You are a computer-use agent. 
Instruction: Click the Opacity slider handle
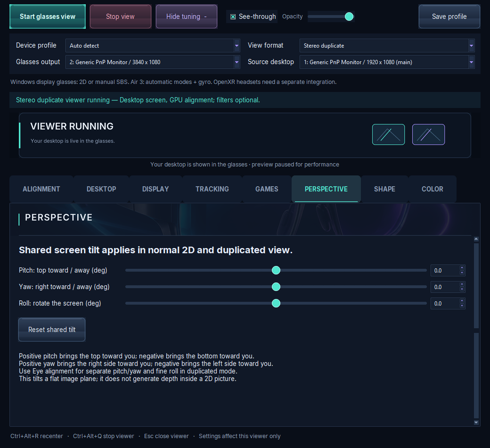tap(349, 17)
